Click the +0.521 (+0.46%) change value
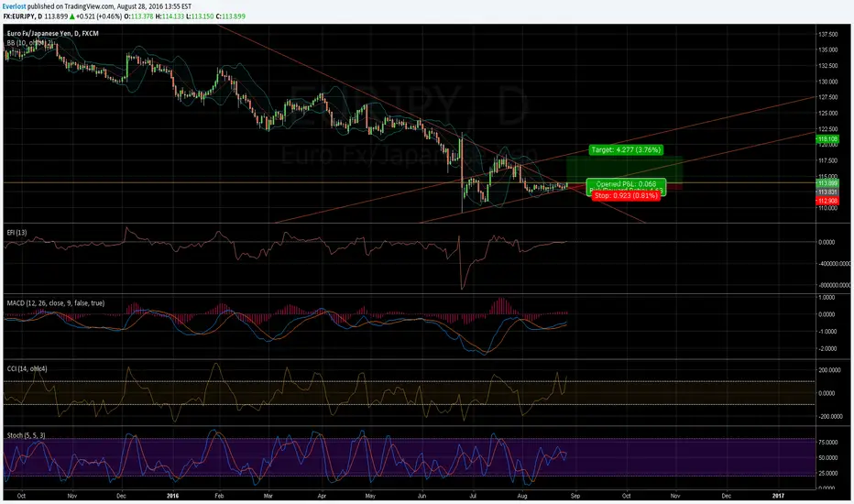The width and height of the screenshot is (854, 504). (x=99, y=16)
